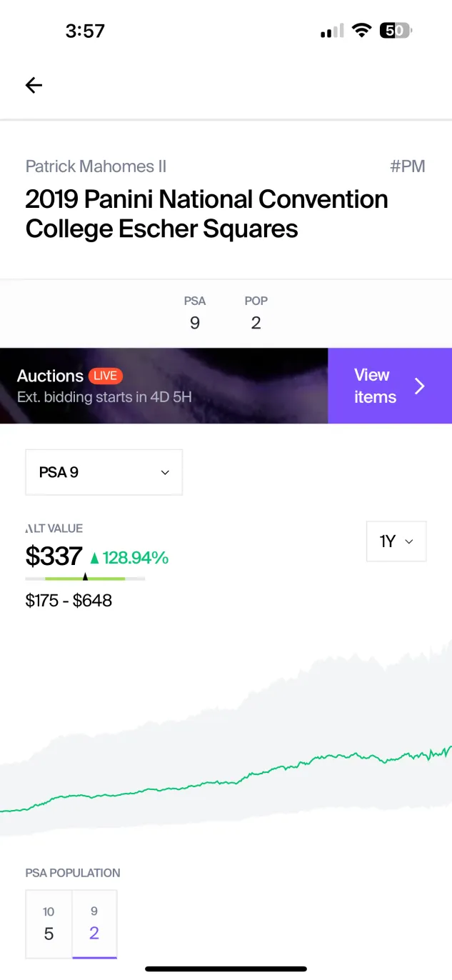Open the 1Y time range dropdown
This screenshot has height=980, width=452.
coord(396,541)
